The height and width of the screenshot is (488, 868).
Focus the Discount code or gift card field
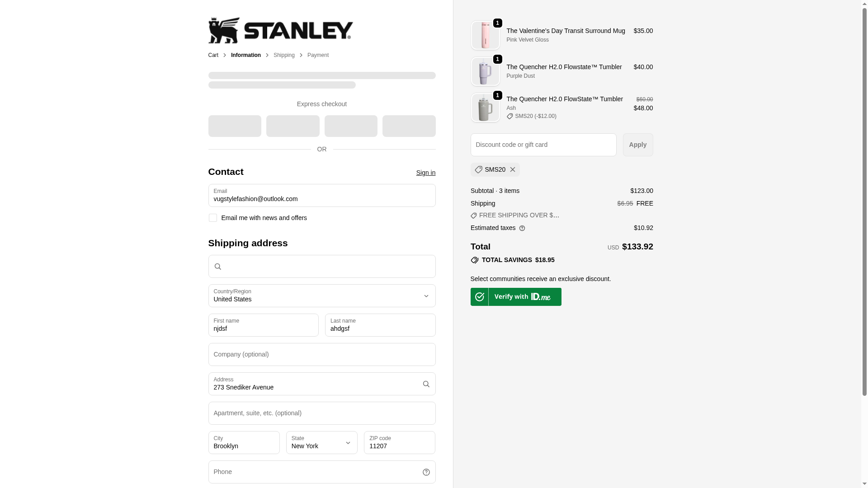click(543, 145)
